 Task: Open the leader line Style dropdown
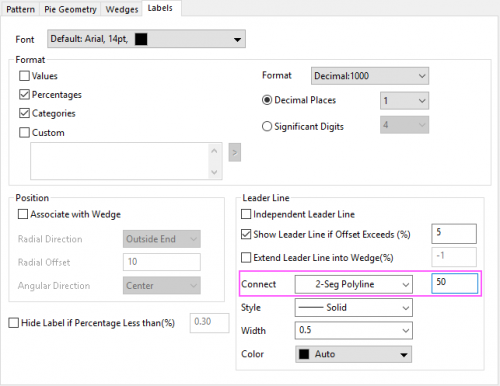354,307
